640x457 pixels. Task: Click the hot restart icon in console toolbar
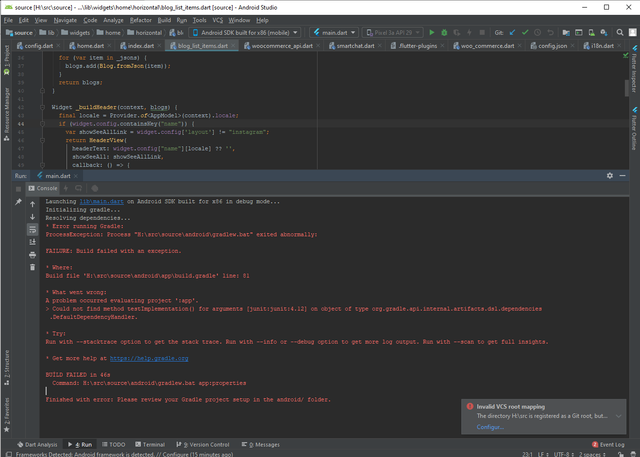(78, 188)
